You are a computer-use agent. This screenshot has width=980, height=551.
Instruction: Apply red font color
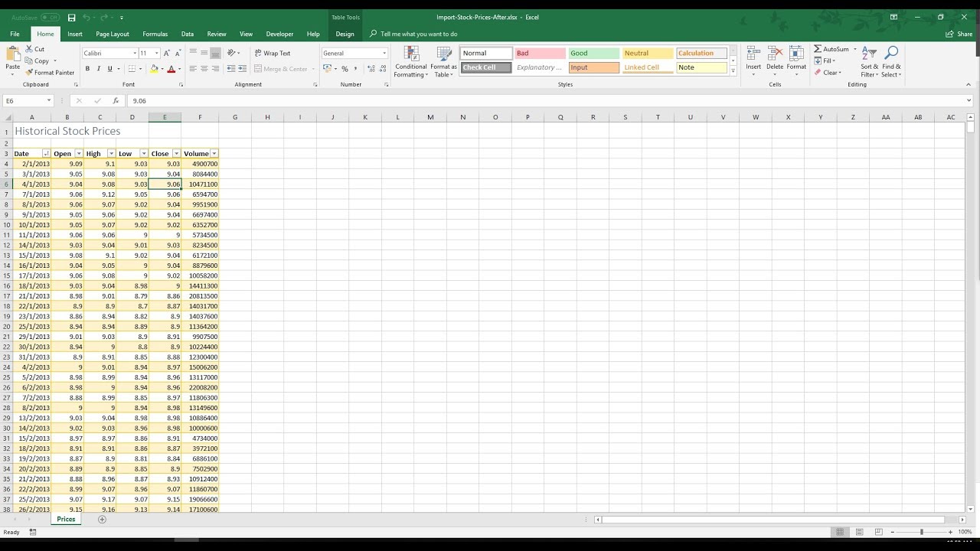(171, 69)
